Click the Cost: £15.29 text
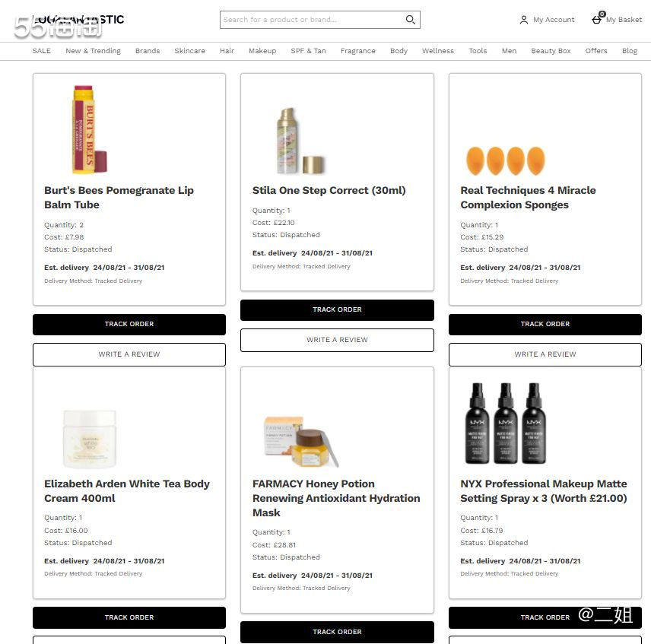 click(x=481, y=237)
